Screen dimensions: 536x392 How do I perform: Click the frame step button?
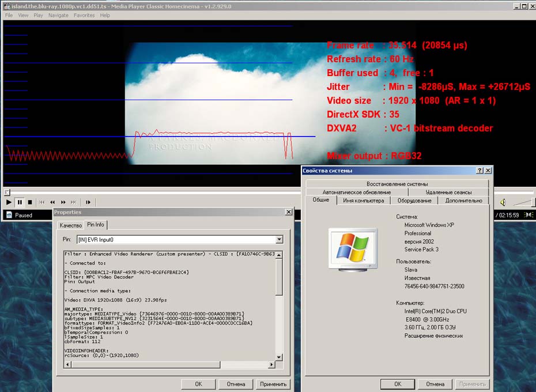pyautogui.click(x=88, y=202)
